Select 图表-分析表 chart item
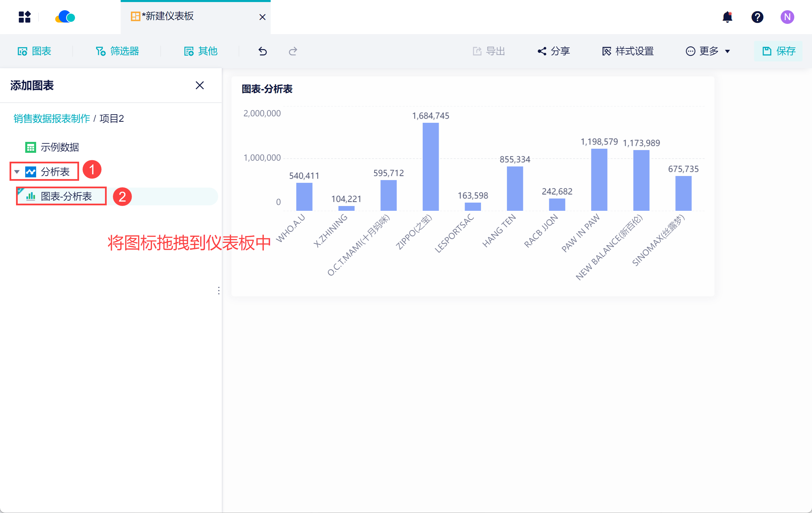 point(66,196)
